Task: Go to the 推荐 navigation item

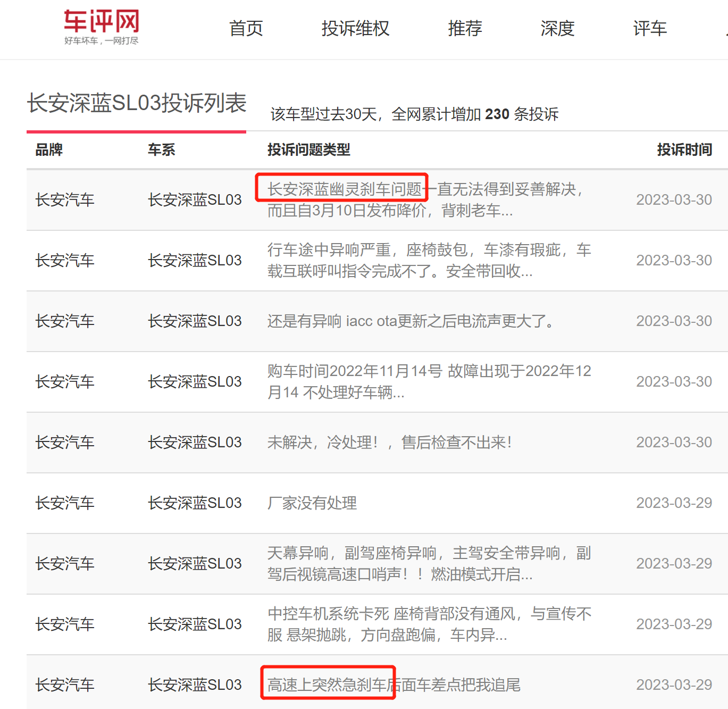Action: (465, 28)
